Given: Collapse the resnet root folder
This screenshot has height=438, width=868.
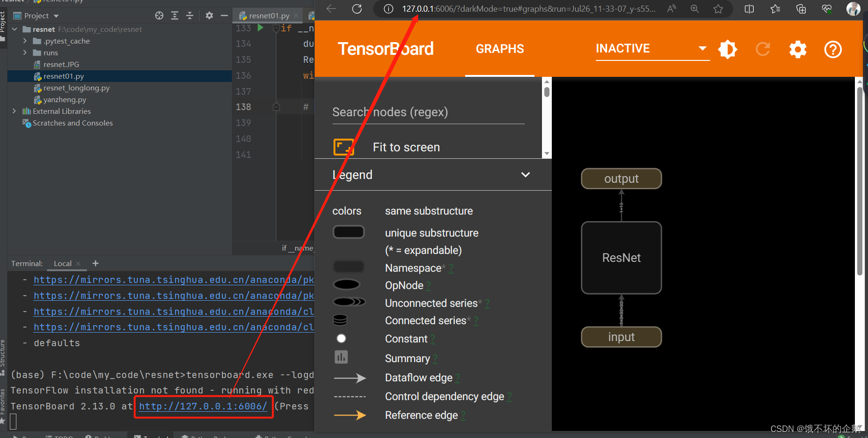Looking at the screenshot, I should (15, 29).
